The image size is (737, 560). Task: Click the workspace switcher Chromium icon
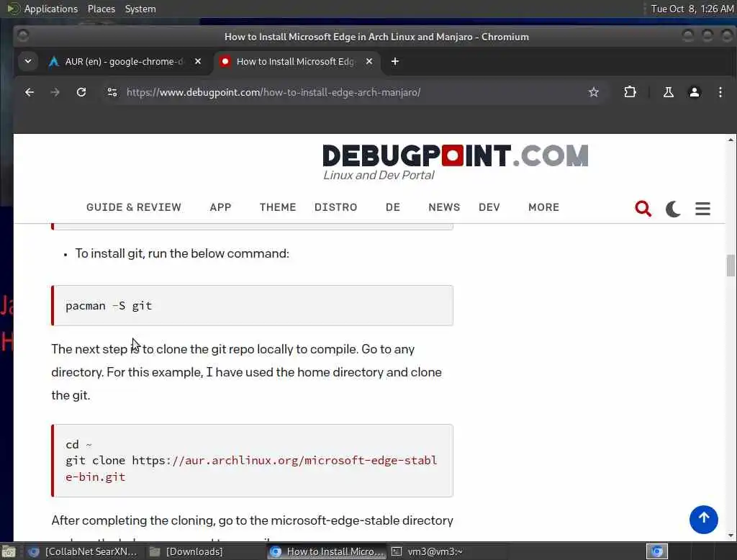pos(656,551)
